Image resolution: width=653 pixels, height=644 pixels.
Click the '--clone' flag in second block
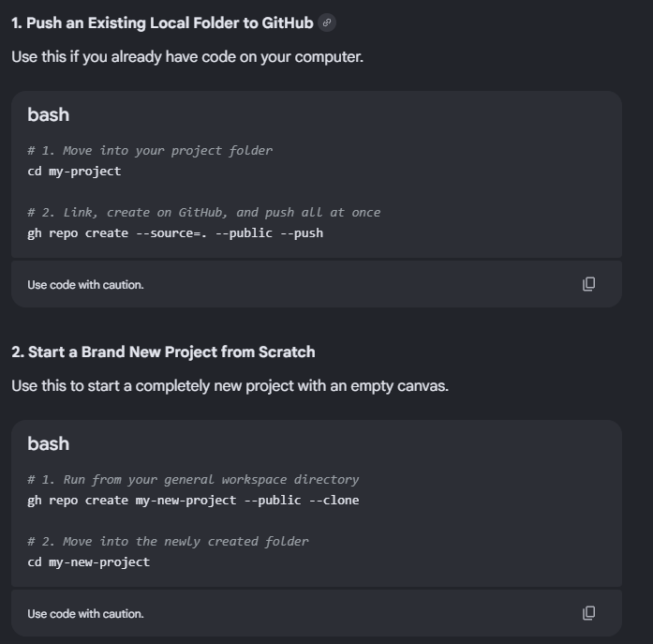point(334,500)
